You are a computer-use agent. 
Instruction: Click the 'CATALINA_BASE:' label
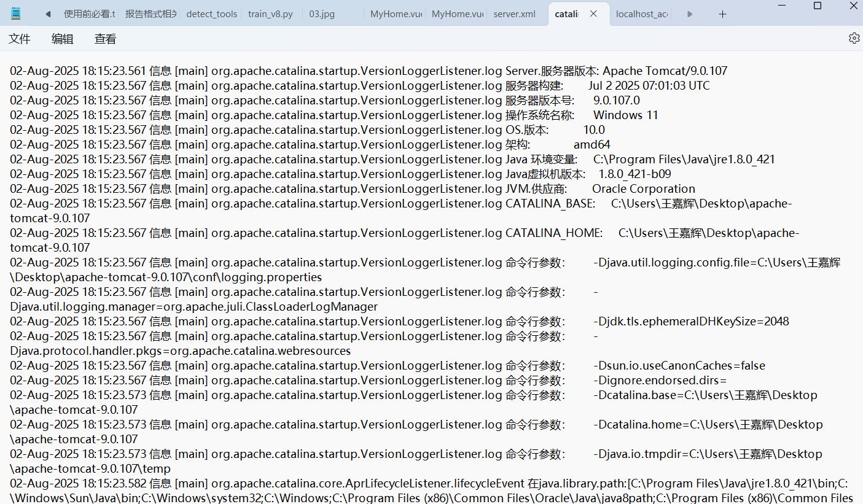550,203
